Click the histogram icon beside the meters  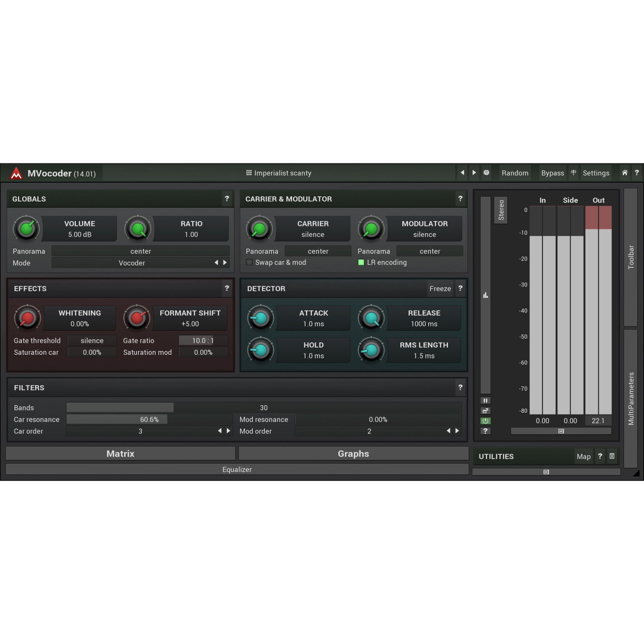click(x=485, y=295)
